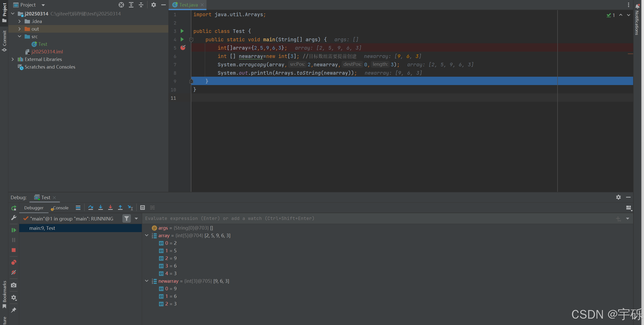
Task: Toggle Mute Breakpoints icon
Action: 14,272
